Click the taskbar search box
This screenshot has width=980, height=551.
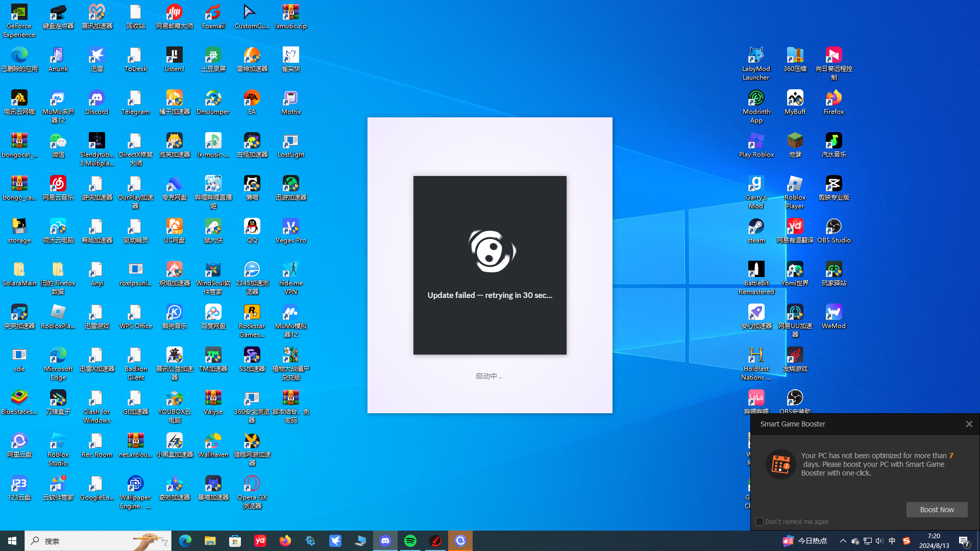97,541
